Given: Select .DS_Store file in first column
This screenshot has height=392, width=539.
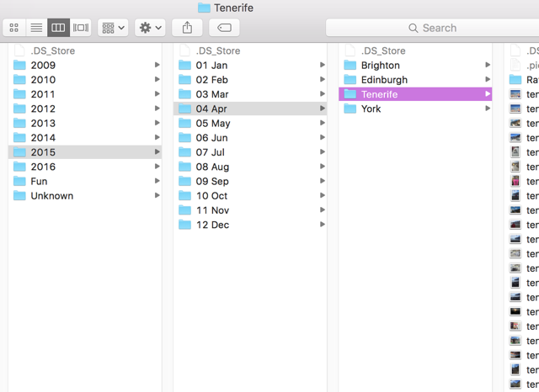Looking at the screenshot, I should click(x=85, y=50).
